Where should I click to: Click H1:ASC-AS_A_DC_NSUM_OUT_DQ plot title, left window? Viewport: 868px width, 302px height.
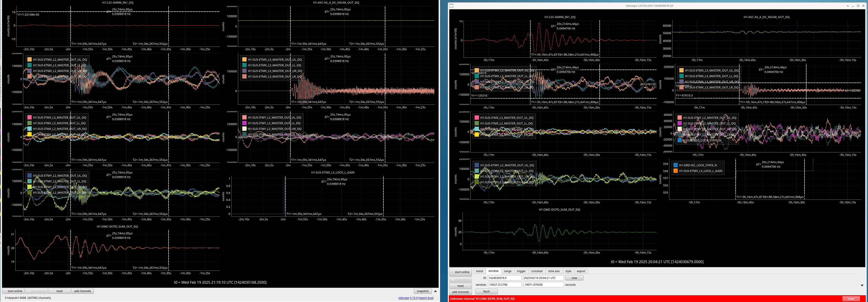click(336, 3)
